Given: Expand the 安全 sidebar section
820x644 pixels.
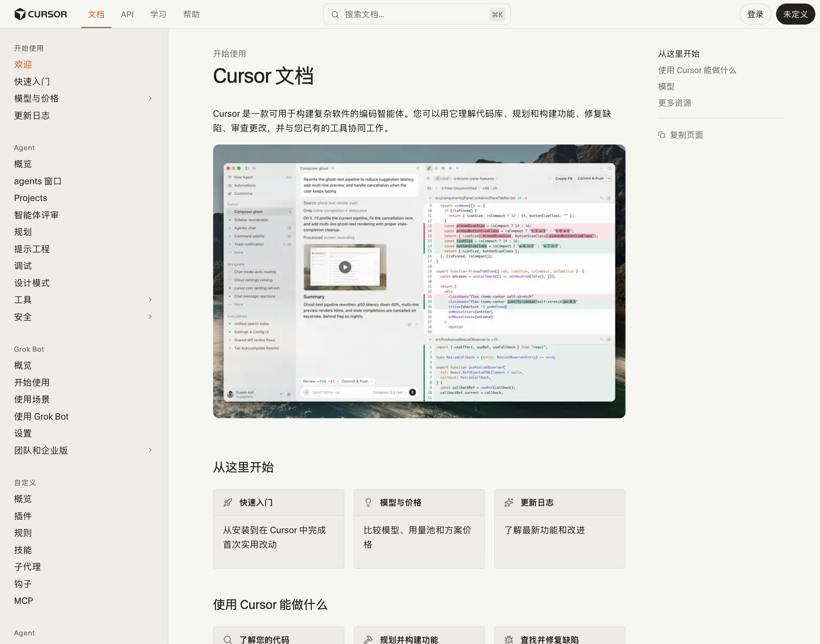Looking at the screenshot, I should (x=150, y=317).
